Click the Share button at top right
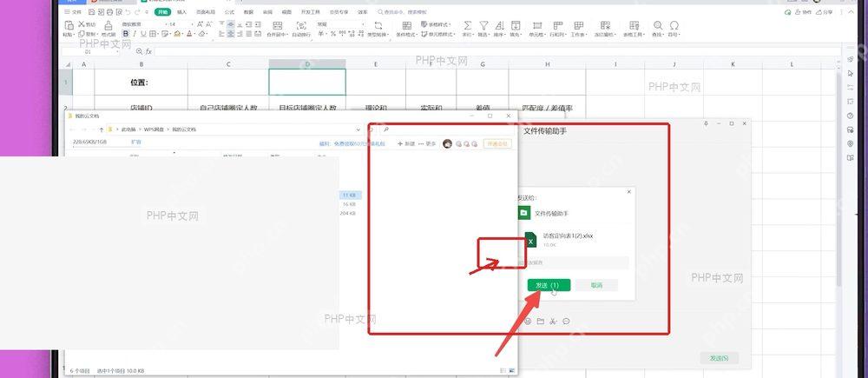 point(825,11)
